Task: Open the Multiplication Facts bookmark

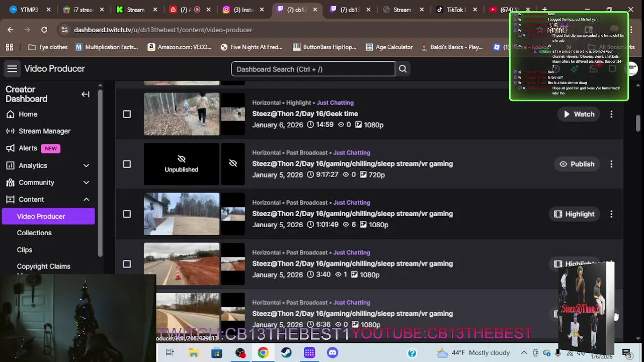Action: tap(107, 47)
